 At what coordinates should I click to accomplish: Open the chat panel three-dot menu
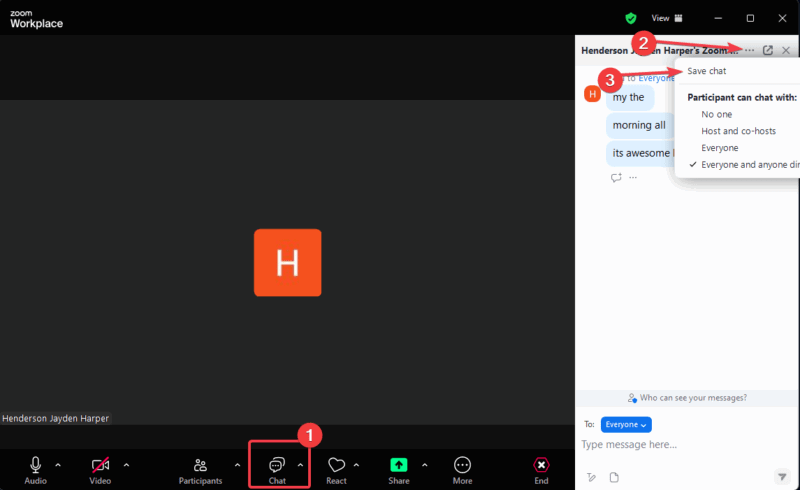[x=749, y=50]
